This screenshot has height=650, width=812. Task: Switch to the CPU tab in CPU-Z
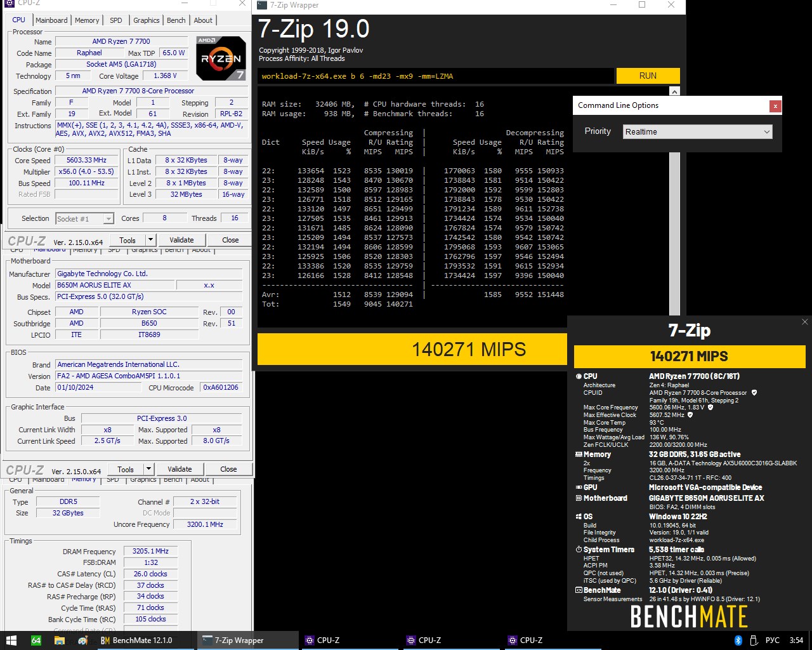pos(19,20)
